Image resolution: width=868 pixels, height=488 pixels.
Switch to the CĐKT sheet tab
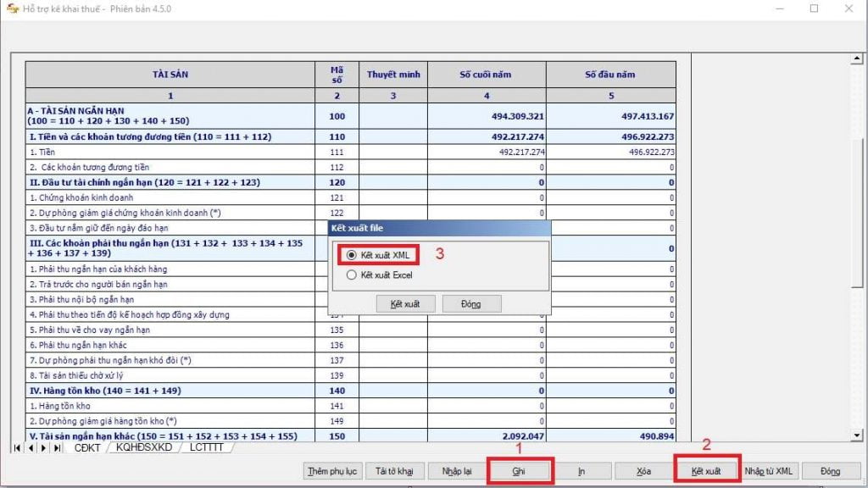coord(87,447)
